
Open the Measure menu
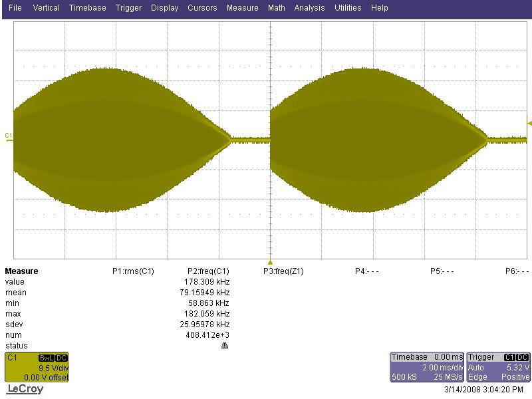click(x=243, y=8)
